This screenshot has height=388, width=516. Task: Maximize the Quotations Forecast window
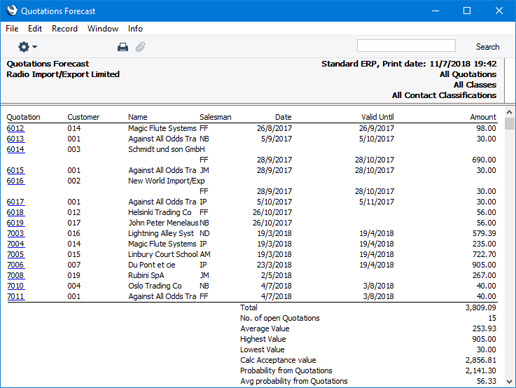point(467,11)
